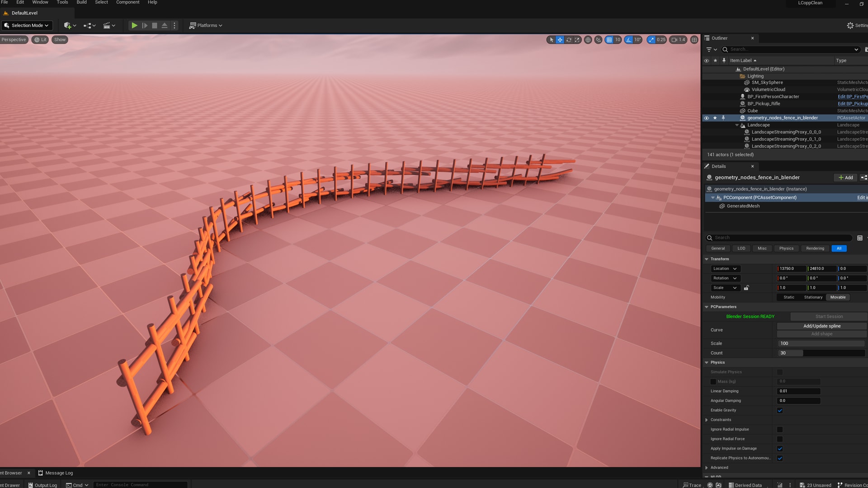Toggle world coordinate space globe icon
The width and height of the screenshot is (868, 488).
(x=588, y=40)
